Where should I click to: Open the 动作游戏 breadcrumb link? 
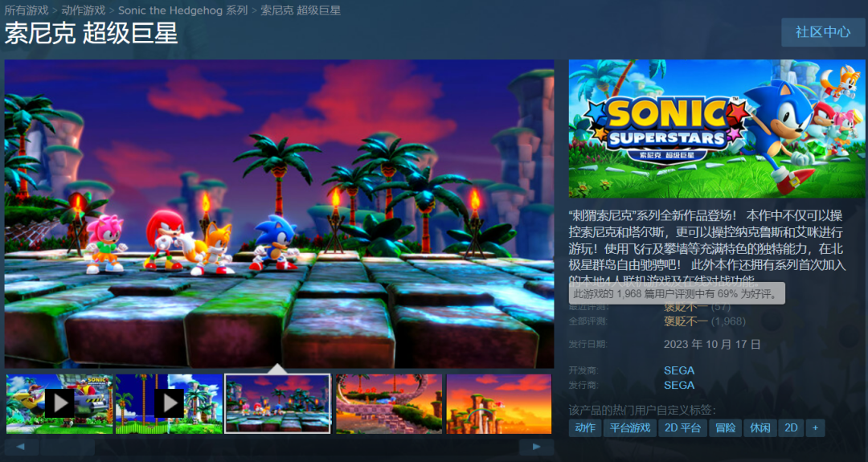pos(84,10)
